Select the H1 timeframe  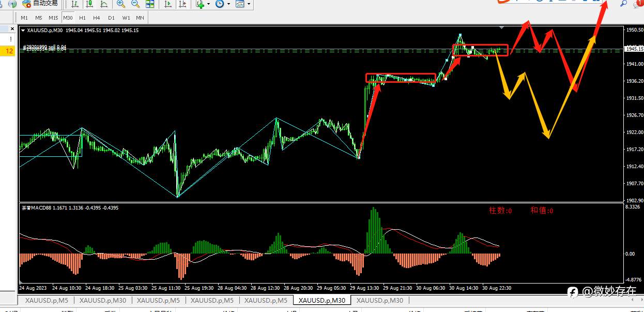coord(82,18)
